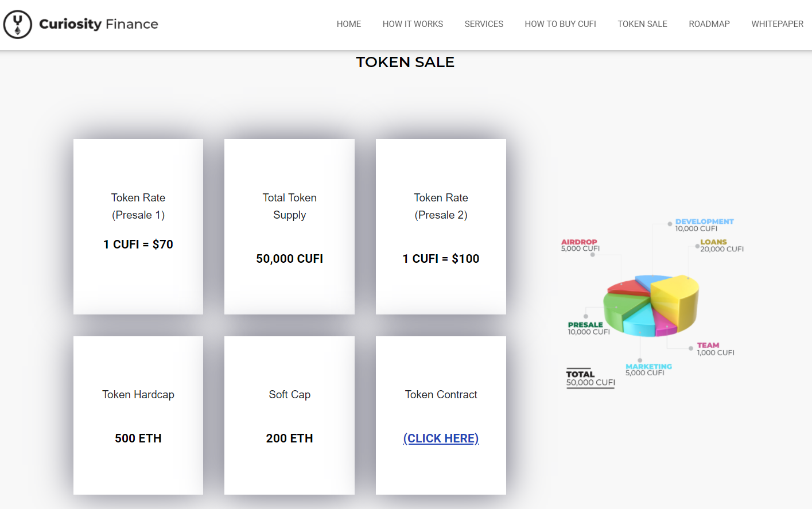Go to the HOME nav item
Viewport: 812px width, 509px height.
point(349,24)
